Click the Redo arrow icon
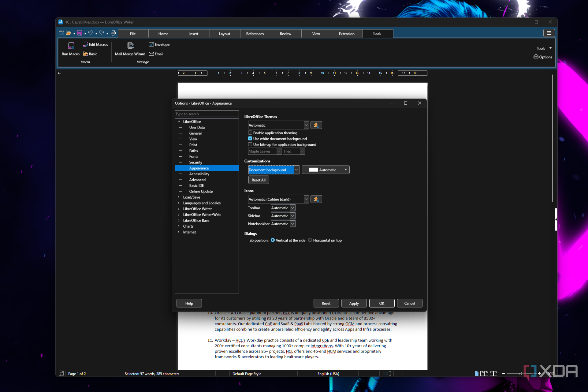Screen dimensions: 588x392 click(x=102, y=33)
